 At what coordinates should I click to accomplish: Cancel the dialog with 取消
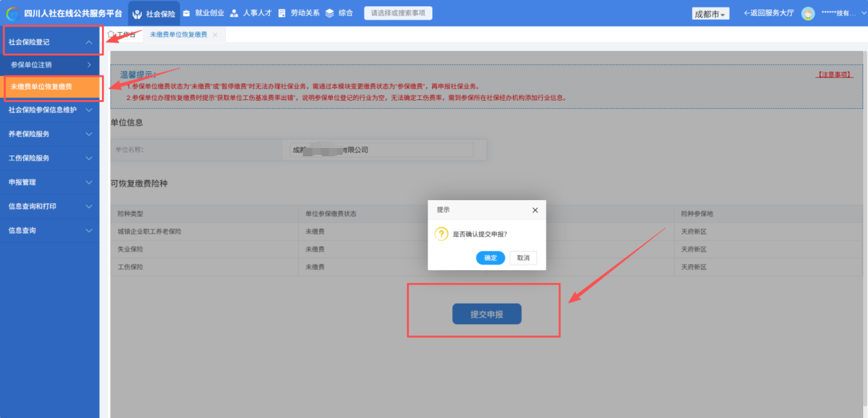tap(523, 258)
